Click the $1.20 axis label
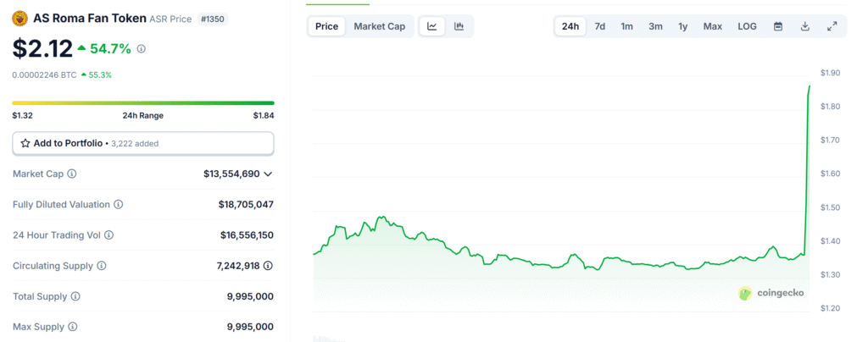The image size is (868, 342). coord(831,308)
